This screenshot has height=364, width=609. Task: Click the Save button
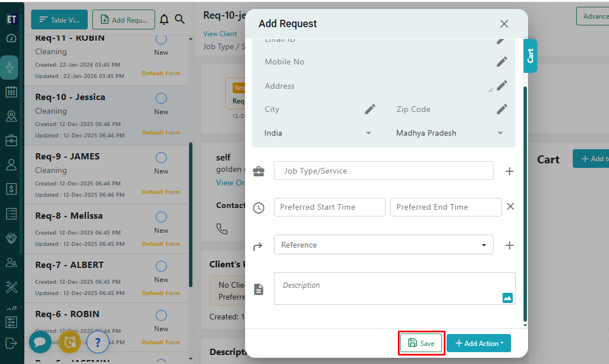pos(421,343)
